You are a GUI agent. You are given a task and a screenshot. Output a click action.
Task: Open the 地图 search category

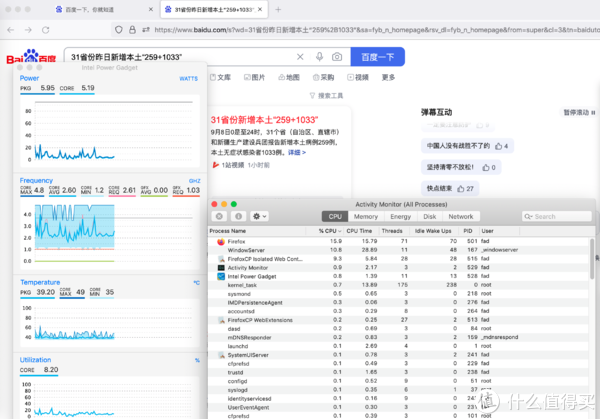[x=289, y=77]
